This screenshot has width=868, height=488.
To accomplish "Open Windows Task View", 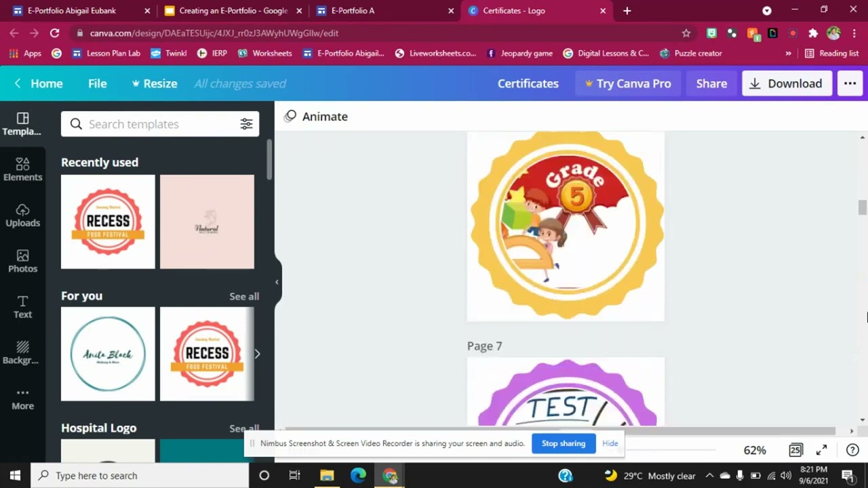I will 295,475.
